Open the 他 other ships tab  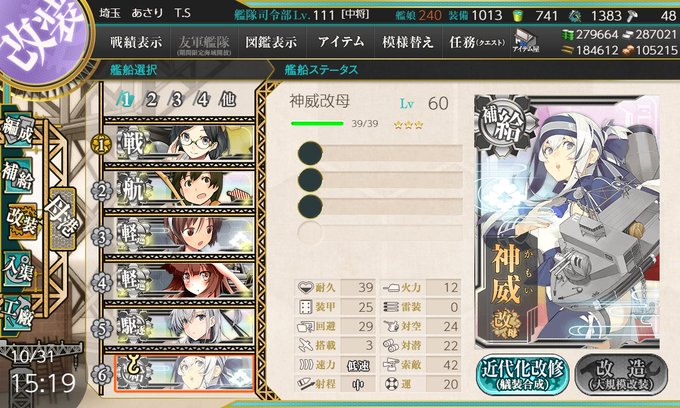228,100
